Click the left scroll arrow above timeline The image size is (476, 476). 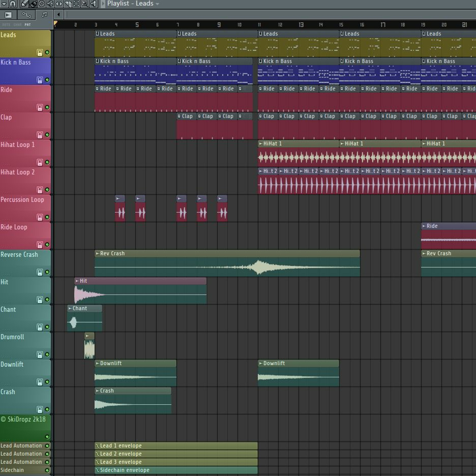(58, 15)
